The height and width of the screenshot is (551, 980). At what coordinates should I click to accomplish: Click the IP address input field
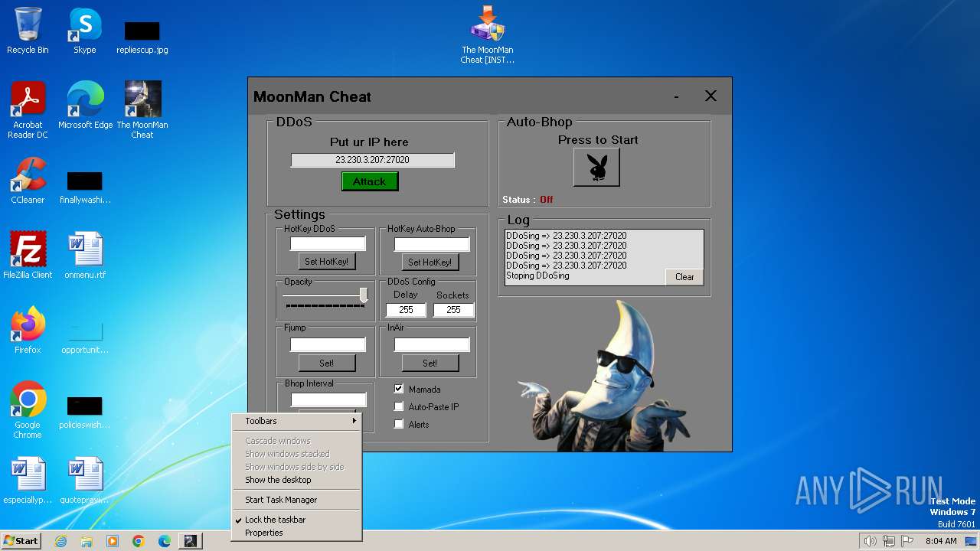point(372,160)
